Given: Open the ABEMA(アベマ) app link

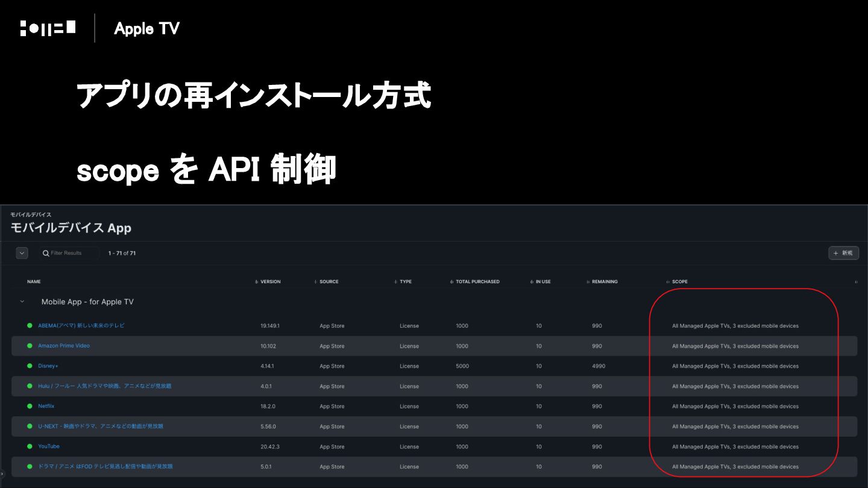Looking at the screenshot, I should pos(81,326).
